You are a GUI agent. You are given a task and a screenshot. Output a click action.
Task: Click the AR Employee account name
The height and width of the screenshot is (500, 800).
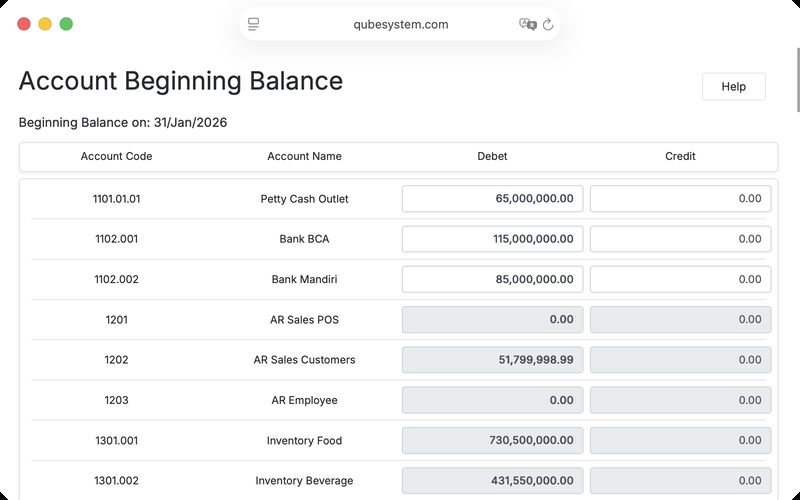point(305,400)
